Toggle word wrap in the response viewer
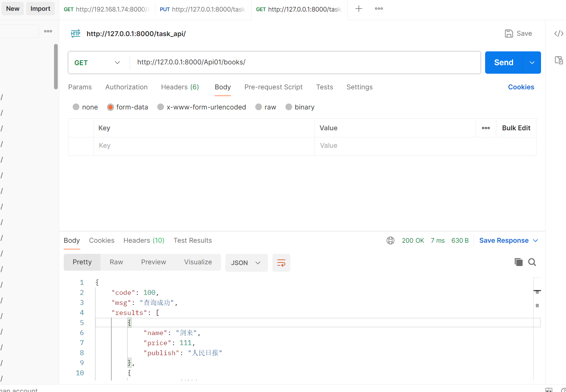This screenshot has height=392, width=566. point(281,263)
